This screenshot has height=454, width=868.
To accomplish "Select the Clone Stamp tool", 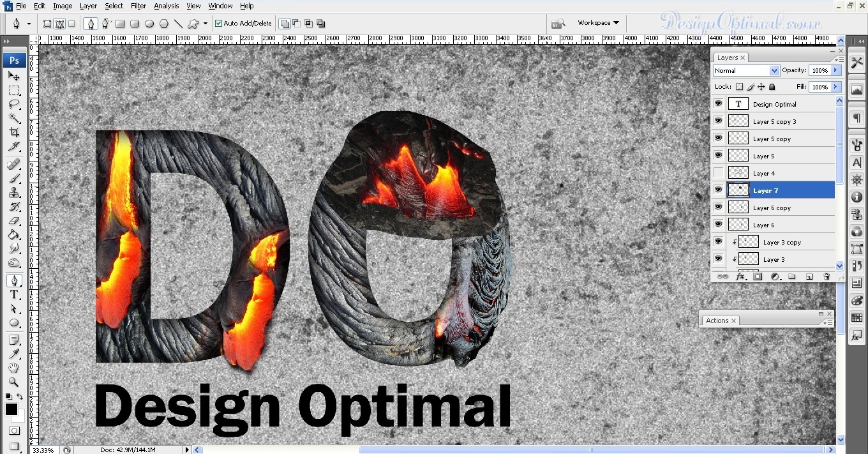I will pyautogui.click(x=14, y=193).
